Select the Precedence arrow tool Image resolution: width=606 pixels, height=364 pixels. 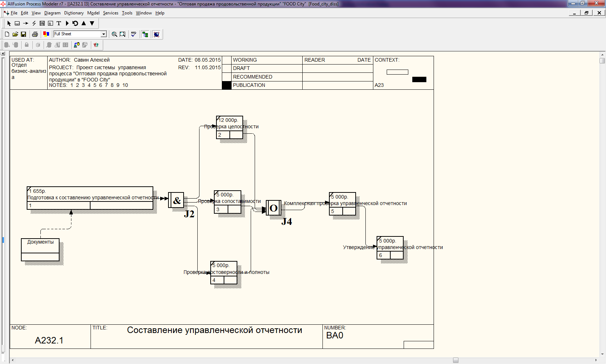point(26,23)
